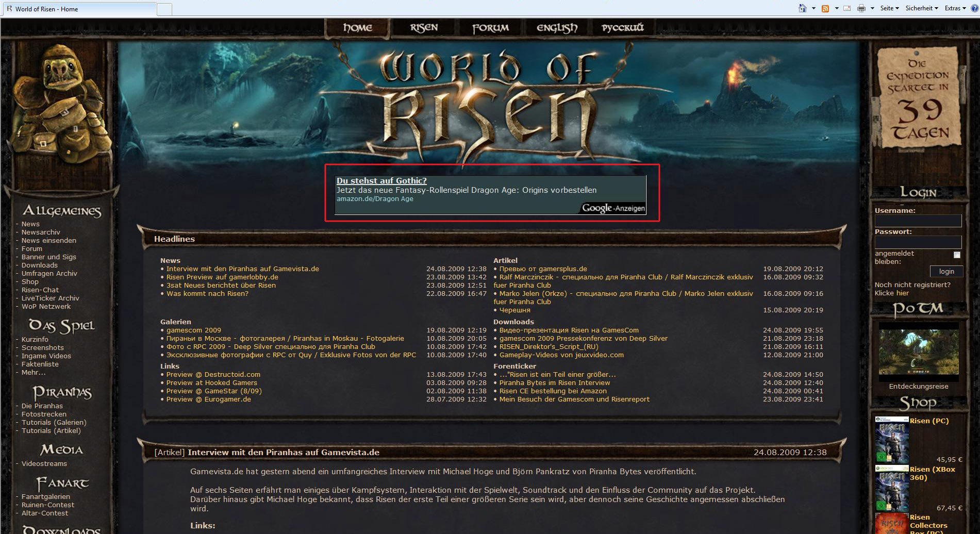Open 'Ingame Videos' sidebar link
This screenshot has height=534, width=980.
[x=46, y=356]
